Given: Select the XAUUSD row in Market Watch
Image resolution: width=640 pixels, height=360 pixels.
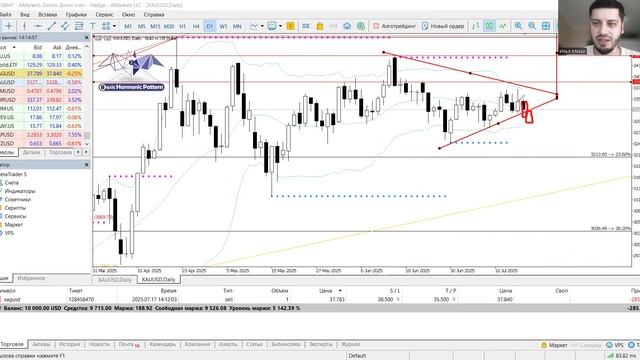Looking at the screenshot, I should [42, 82].
